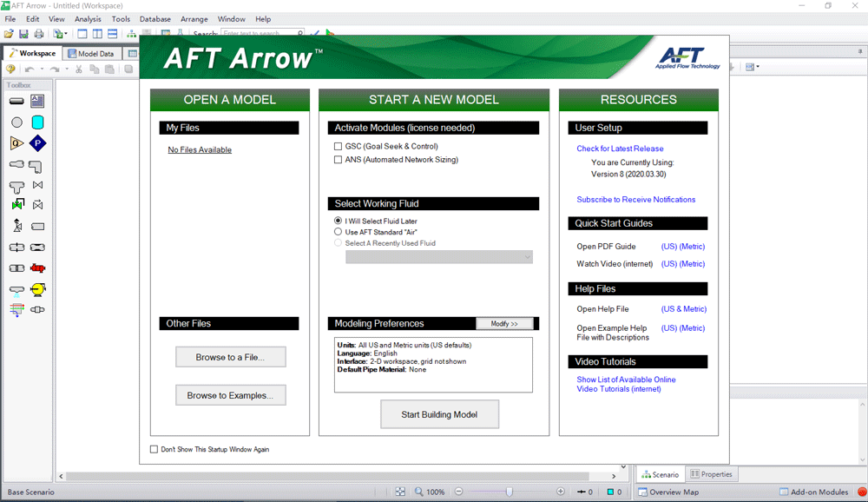Check the ANS (Automated Network Sizing) box

click(339, 160)
